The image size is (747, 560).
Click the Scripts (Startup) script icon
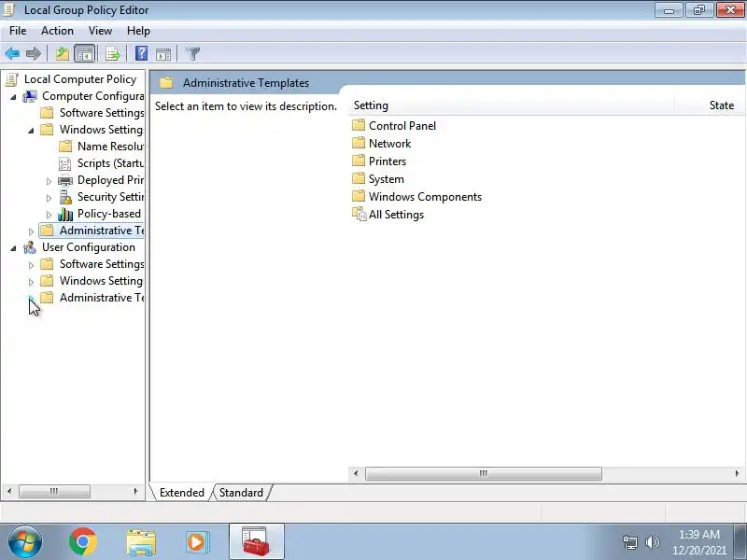[x=64, y=163]
